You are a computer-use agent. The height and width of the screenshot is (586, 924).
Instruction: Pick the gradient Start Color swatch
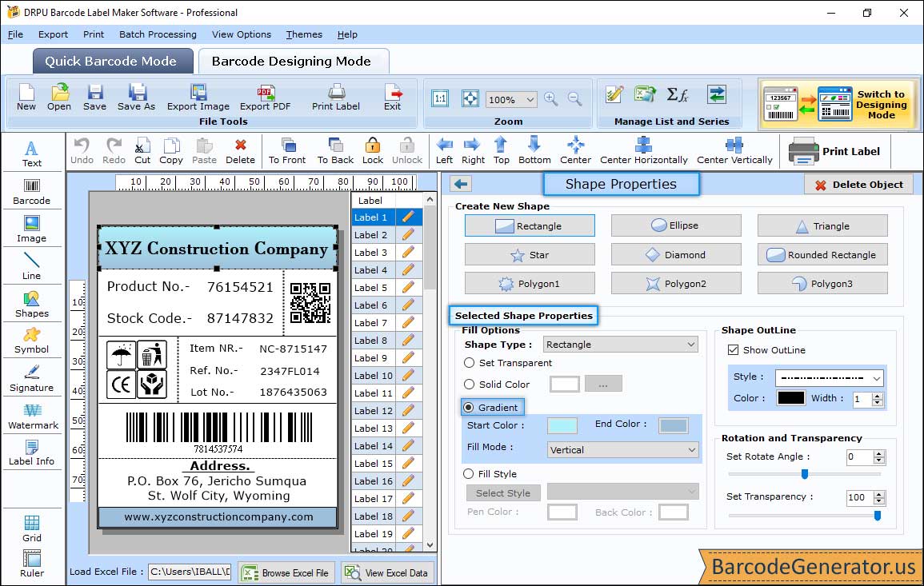tap(562, 425)
